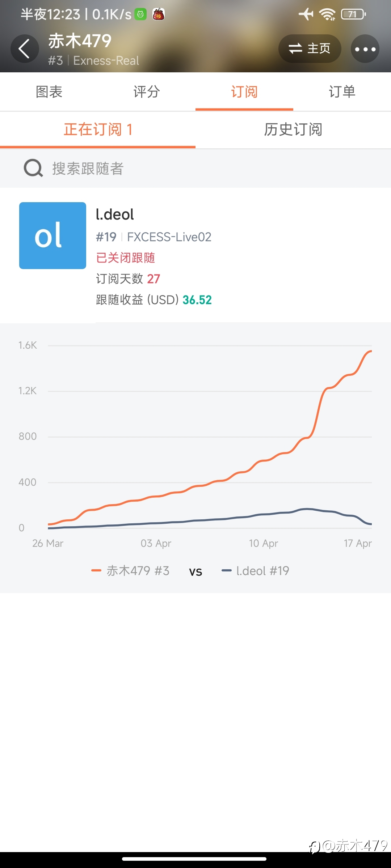
Task: Open the l.deol follower name link
Action: 115,214
